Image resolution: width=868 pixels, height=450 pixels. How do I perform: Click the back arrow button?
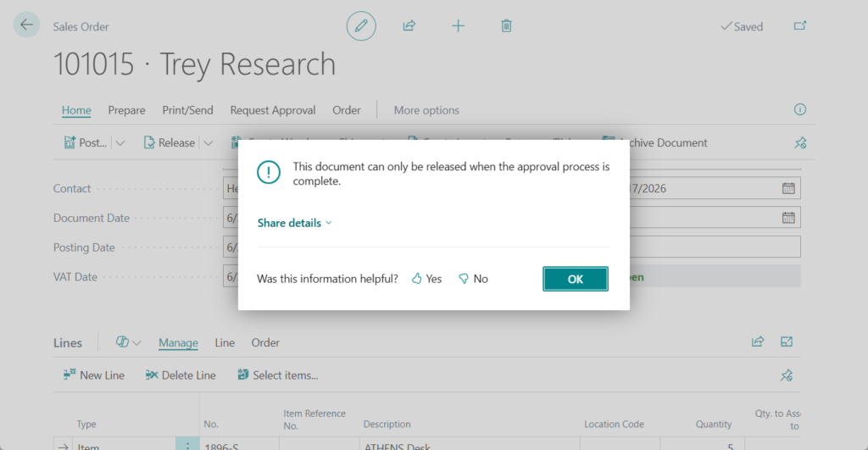(x=26, y=25)
